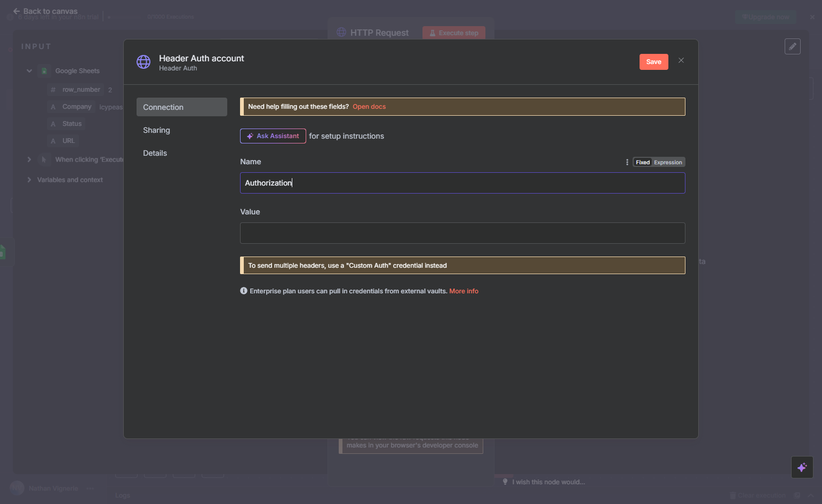Open the Connection tab
Image resolution: width=822 pixels, height=504 pixels.
click(x=182, y=107)
